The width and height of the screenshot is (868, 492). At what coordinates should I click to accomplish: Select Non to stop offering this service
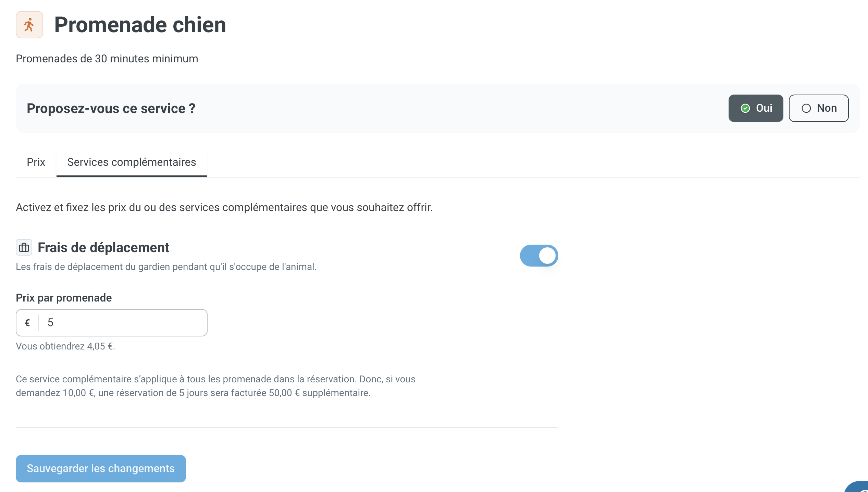click(x=818, y=108)
